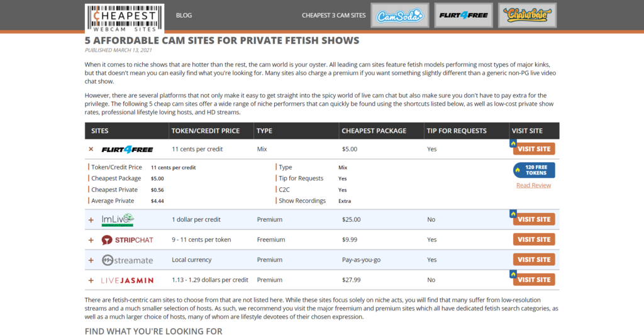The image size is (644, 335).
Task: Expand the Stripchat row details
Action: [91, 240]
